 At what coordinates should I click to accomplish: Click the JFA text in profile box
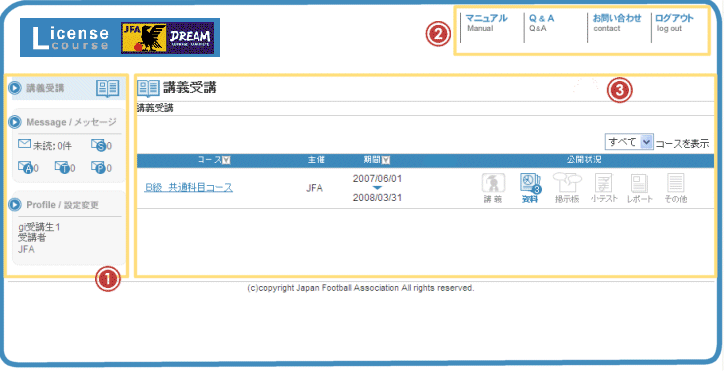click(x=26, y=250)
